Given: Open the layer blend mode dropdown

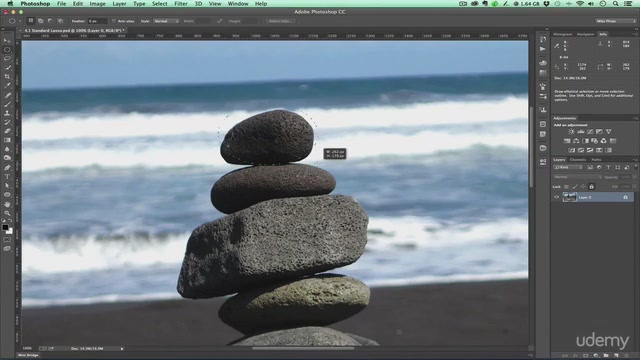Looking at the screenshot, I should point(577,177).
